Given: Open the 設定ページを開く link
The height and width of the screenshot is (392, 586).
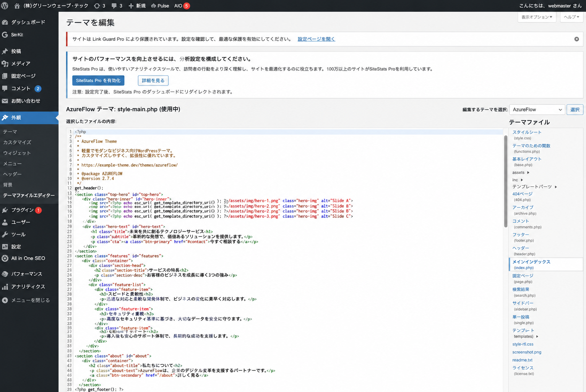Looking at the screenshot, I should pyautogui.click(x=316, y=39).
